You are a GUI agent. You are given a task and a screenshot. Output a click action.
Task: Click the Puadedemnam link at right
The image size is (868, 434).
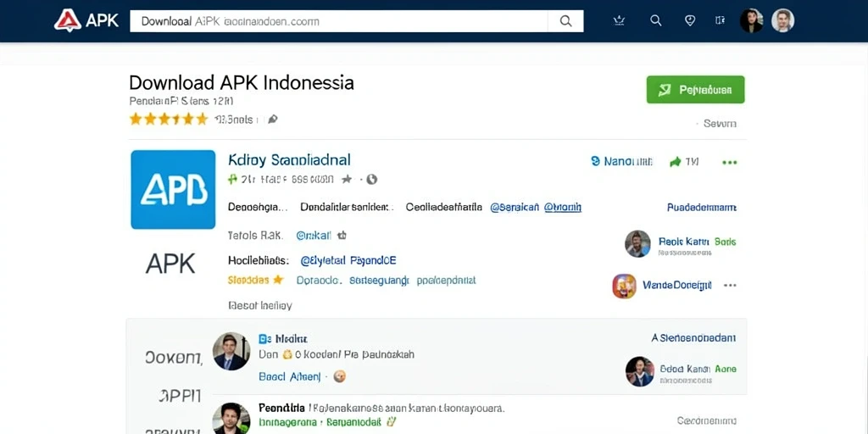coord(701,208)
